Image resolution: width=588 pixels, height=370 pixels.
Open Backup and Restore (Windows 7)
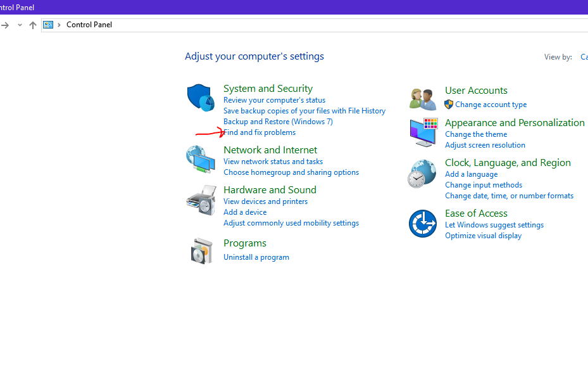tap(277, 121)
